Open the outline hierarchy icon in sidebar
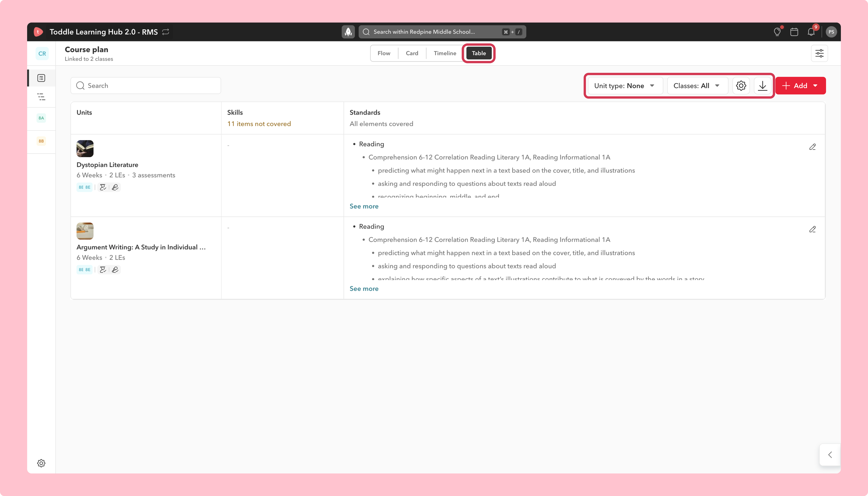 pyautogui.click(x=41, y=97)
